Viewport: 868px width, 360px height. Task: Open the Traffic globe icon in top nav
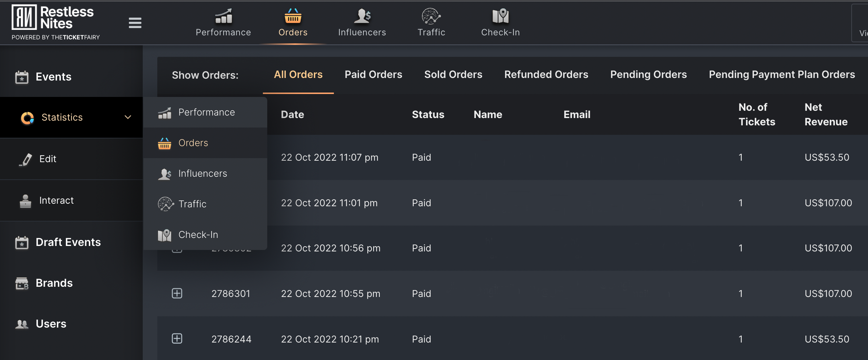tap(431, 16)
